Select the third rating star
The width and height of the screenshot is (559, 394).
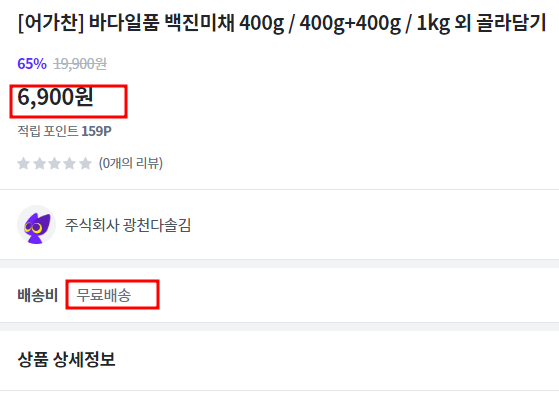click(54, 164)
